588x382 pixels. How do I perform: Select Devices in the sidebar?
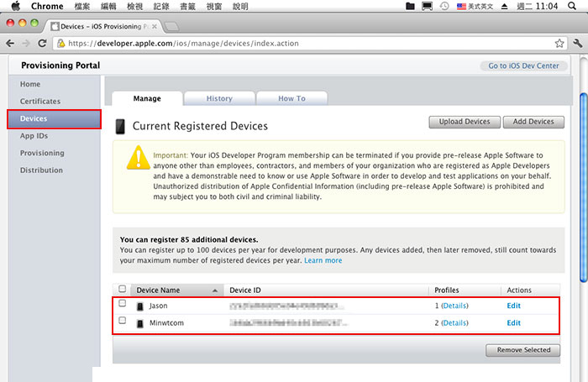[x=54, y=119]
